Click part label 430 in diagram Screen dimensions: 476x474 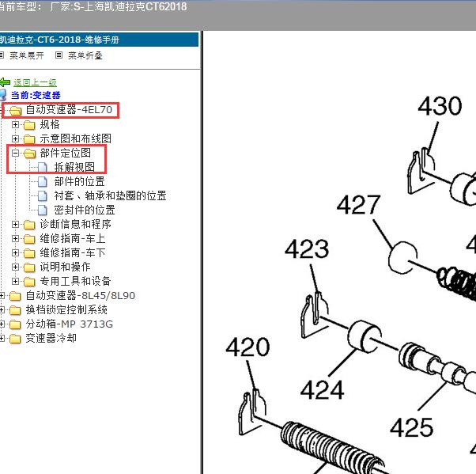click(440, 106)
